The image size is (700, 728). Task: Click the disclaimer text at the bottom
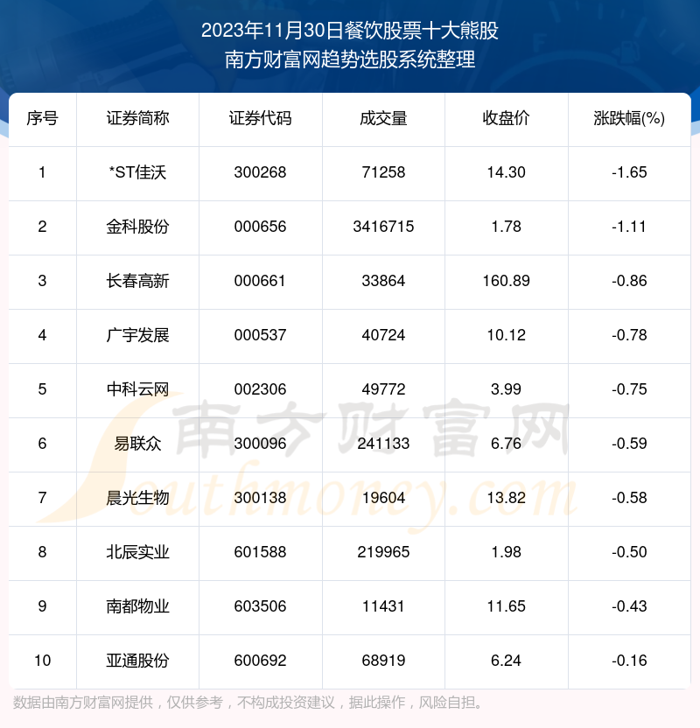tap(248, 703)
